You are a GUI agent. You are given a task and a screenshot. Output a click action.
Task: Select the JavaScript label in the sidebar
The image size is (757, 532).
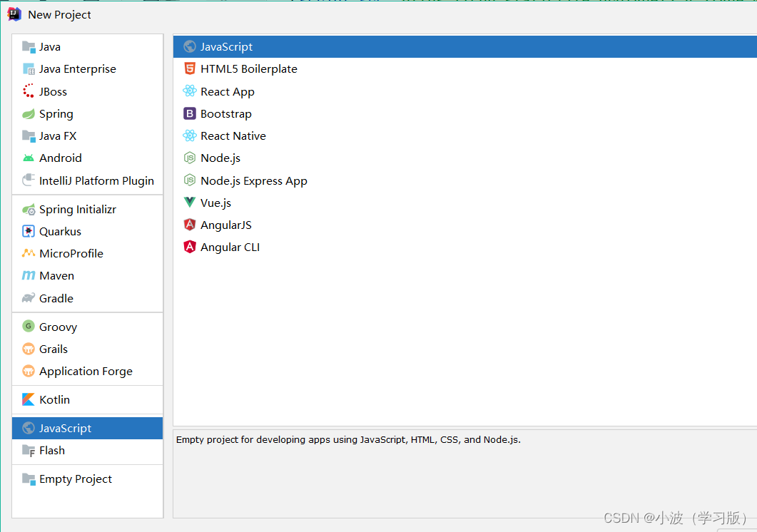point(65,428)
